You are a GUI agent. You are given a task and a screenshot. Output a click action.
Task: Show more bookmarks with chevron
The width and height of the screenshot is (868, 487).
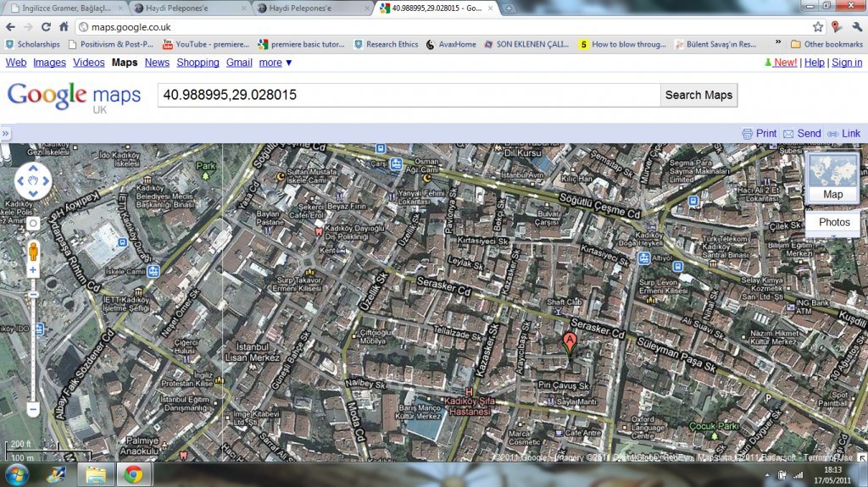tap(778, 43)
